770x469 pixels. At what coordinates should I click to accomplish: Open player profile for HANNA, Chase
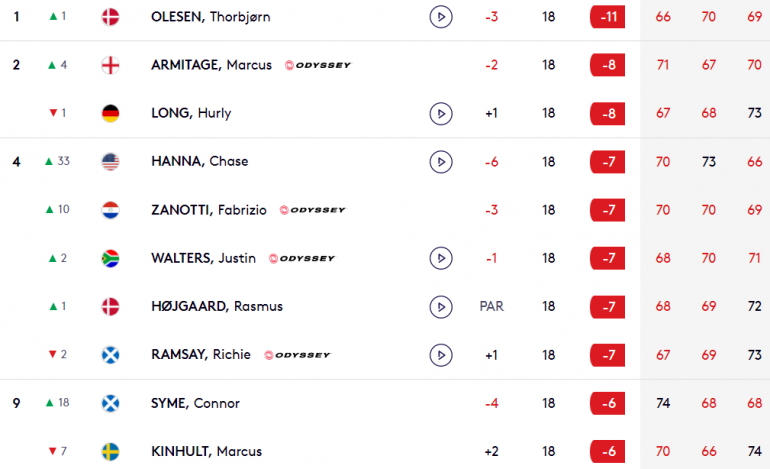(x=200, y=162)
